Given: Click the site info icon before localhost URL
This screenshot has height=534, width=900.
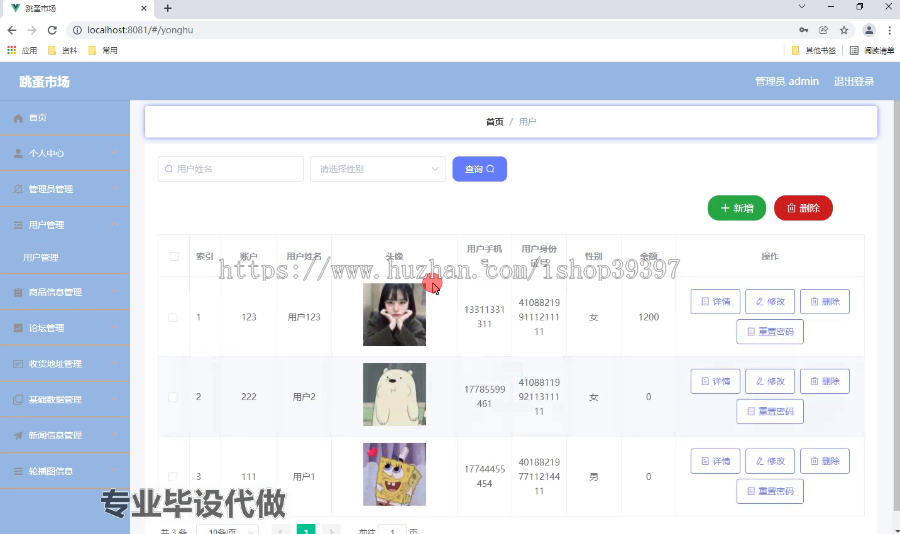Looking at the screenshot, I should [x=77, y=30].
